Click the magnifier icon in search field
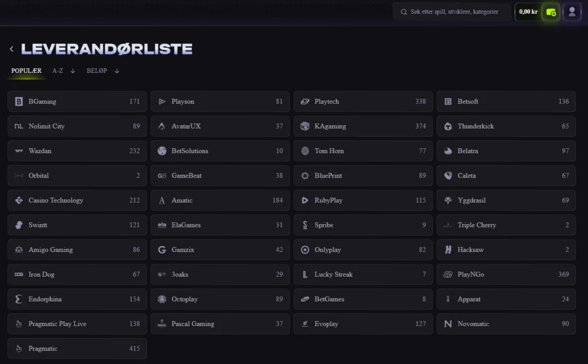Viewport: 588px width, 364px height. point(404,12)
